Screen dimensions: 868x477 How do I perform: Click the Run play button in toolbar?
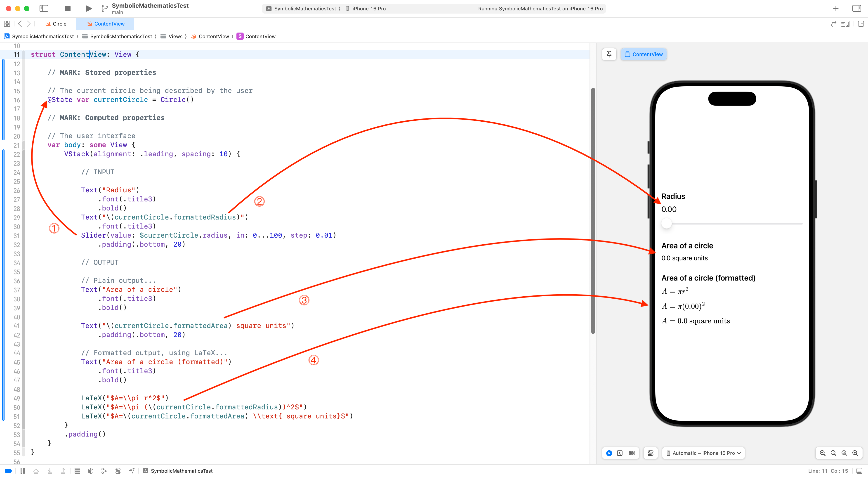coord(89,8)
